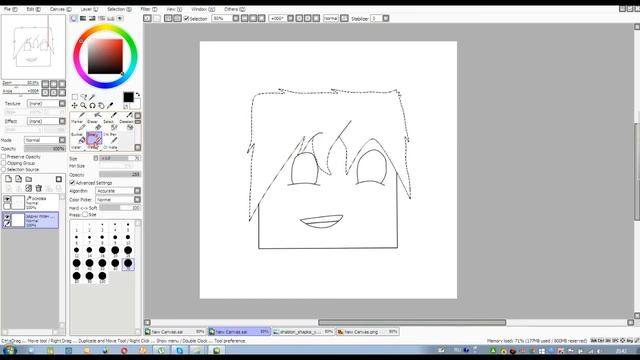
Task: Select the eyedropper tool
Action: click(110, 105)
